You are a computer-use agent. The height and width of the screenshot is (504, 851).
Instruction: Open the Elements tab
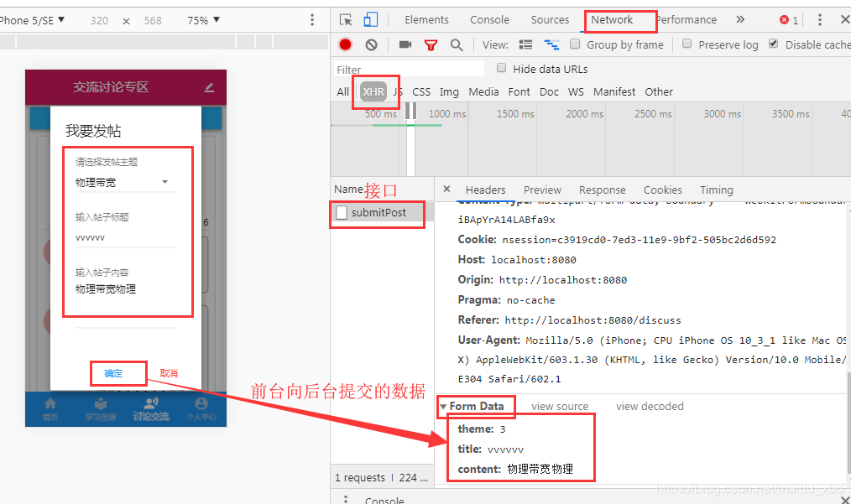[x=426, y=20]
